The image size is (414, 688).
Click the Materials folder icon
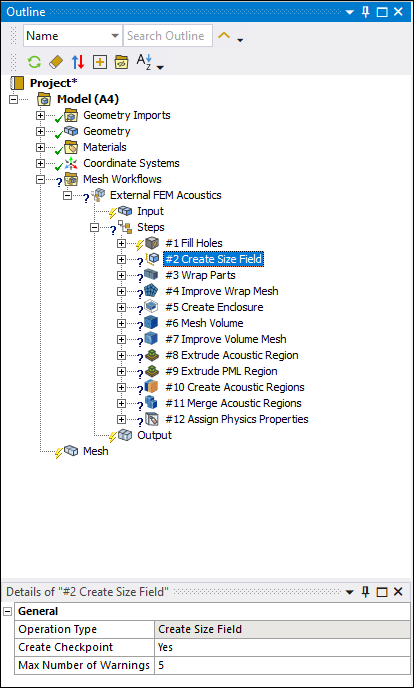coord(71,147)
